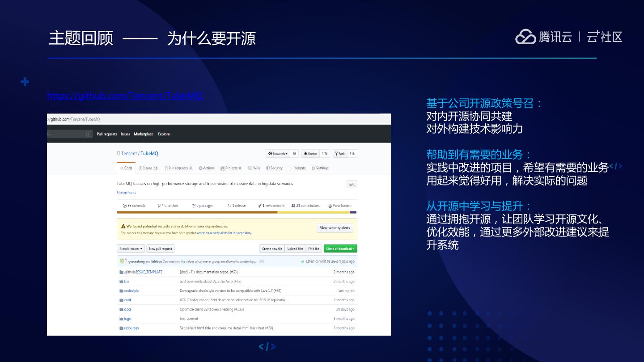View the 23 contributors list
The height and width of the screenshot is (362, 644).
point(305,206)
